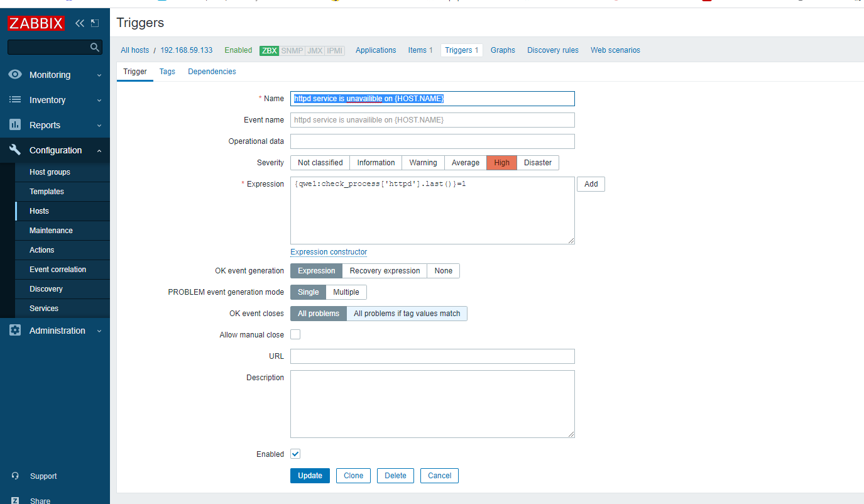The height and width of the screenshot is (504, 864).
Task: Click the Reports chart icon
Action: click(x=15, y=125)
